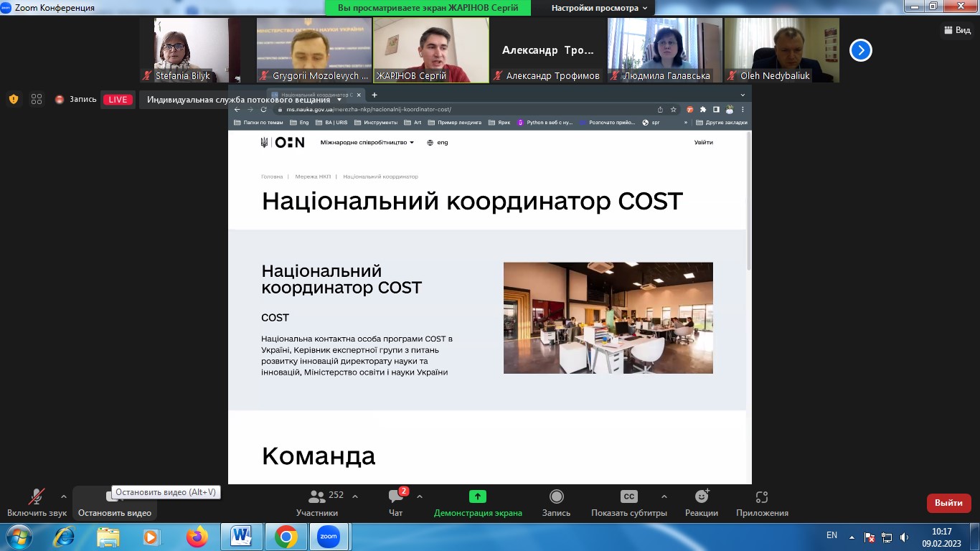Click Chrome side panel icon
Viewport: 980px width, 551px height.
(x=716, y=110)
